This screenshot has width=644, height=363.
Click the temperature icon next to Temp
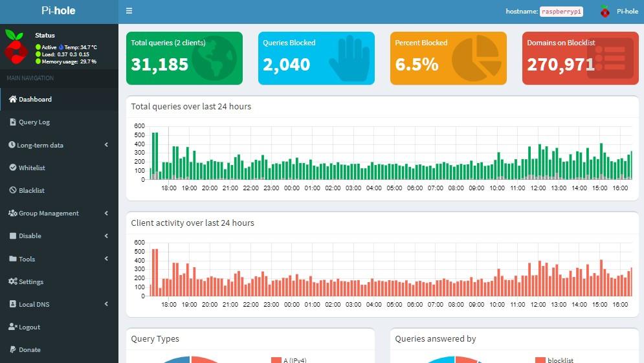(x=61, y=47)
